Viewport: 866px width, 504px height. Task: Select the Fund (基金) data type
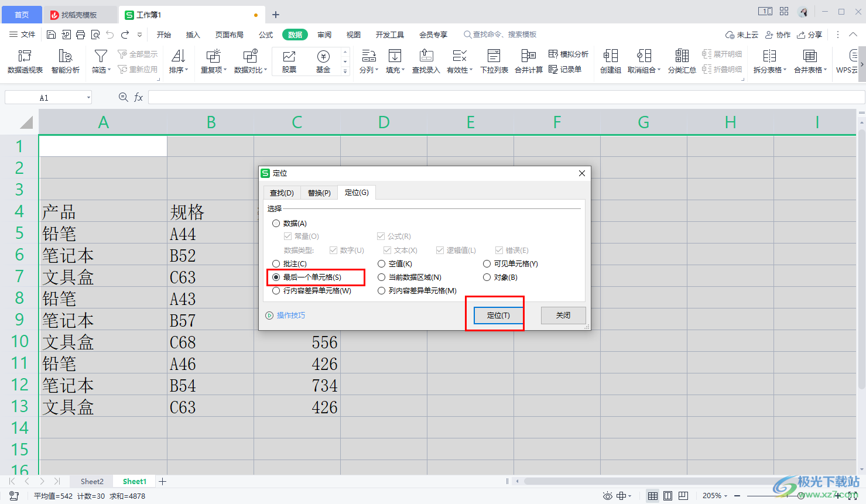pyautogui.click(x=323, y=61)
